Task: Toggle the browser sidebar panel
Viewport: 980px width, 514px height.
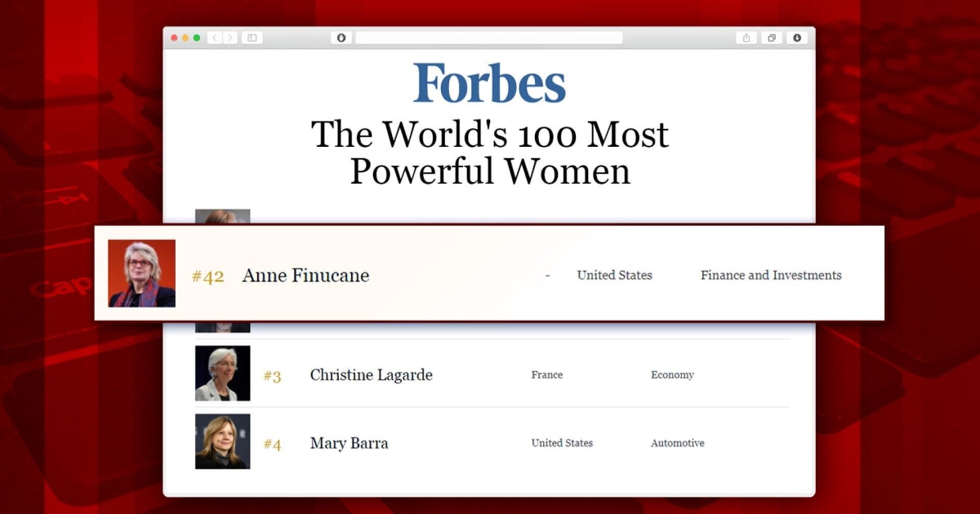Action: (253, 37)
